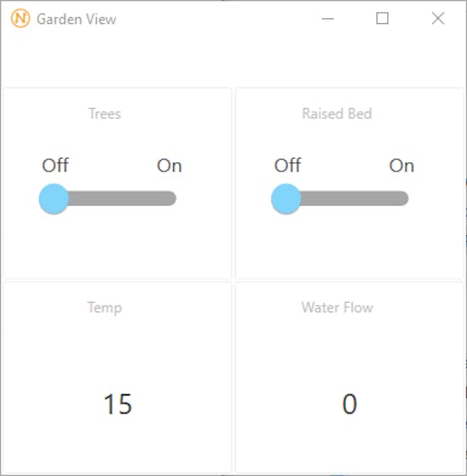The width and height of the screenshot is (467, 476).
Task: Click the right end of Trees slider
Action: [x=171, y=198]
